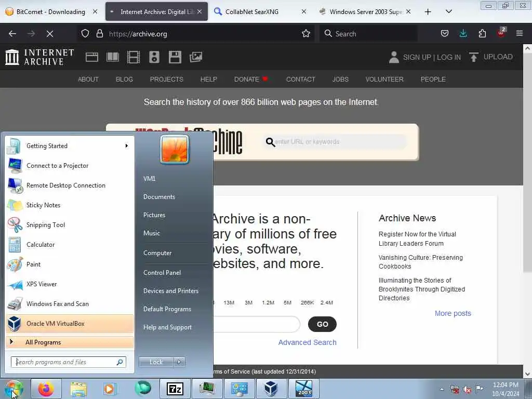Launch Snipping Tool
Screen dimensions: 532x399
(70, 225)
